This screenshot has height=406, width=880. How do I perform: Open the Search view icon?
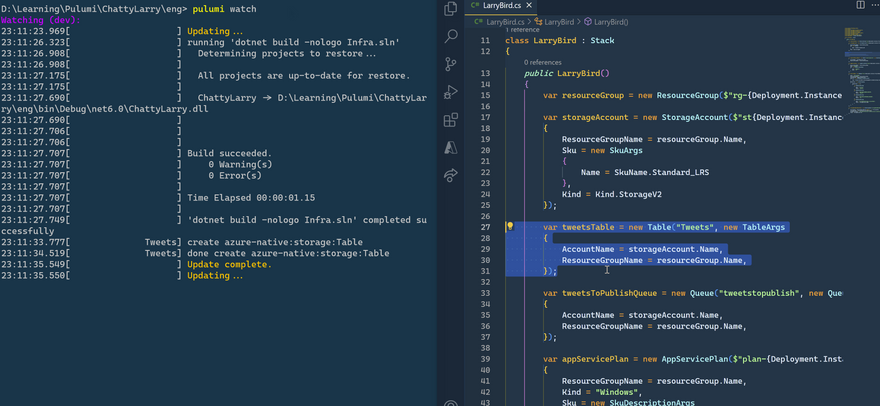[x=451, y=36]
